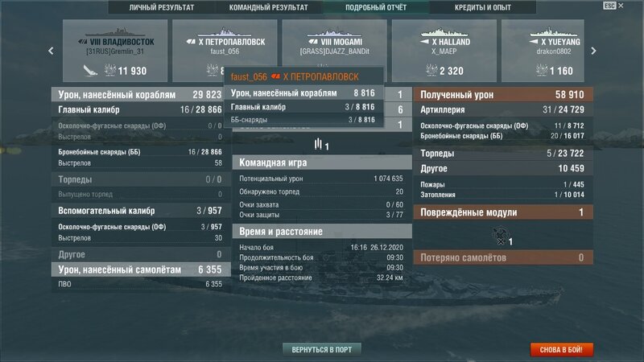Select the VIII Владивосток ship card
The image size is (644, 362).
115,51
